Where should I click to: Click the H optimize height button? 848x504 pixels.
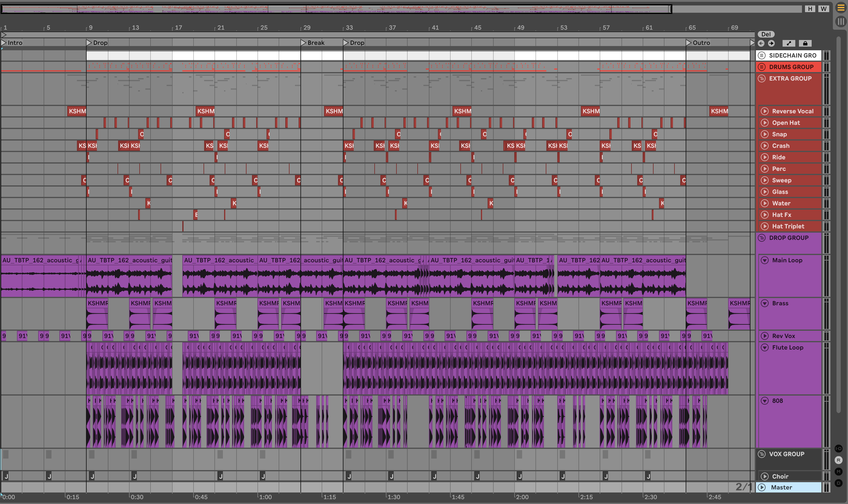[810, 9]
